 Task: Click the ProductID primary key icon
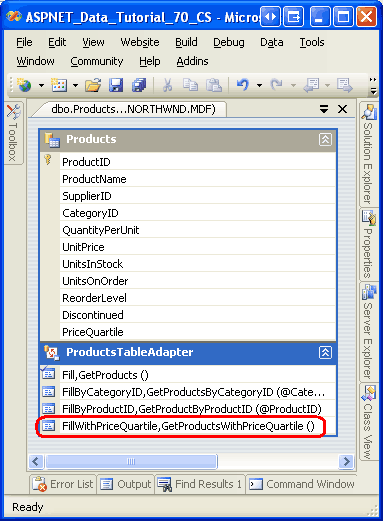click(48, 160)
